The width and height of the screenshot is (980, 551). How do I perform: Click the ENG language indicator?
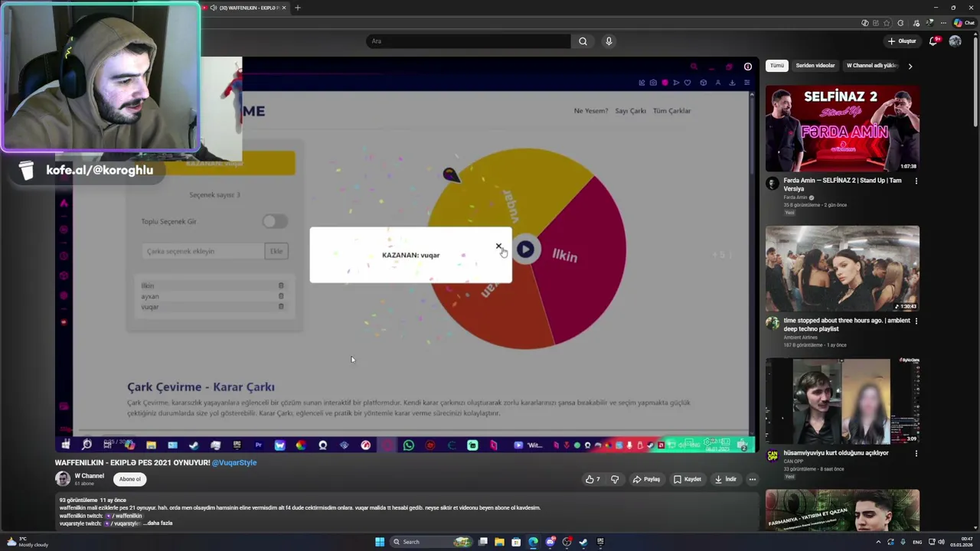click(916, 542)
